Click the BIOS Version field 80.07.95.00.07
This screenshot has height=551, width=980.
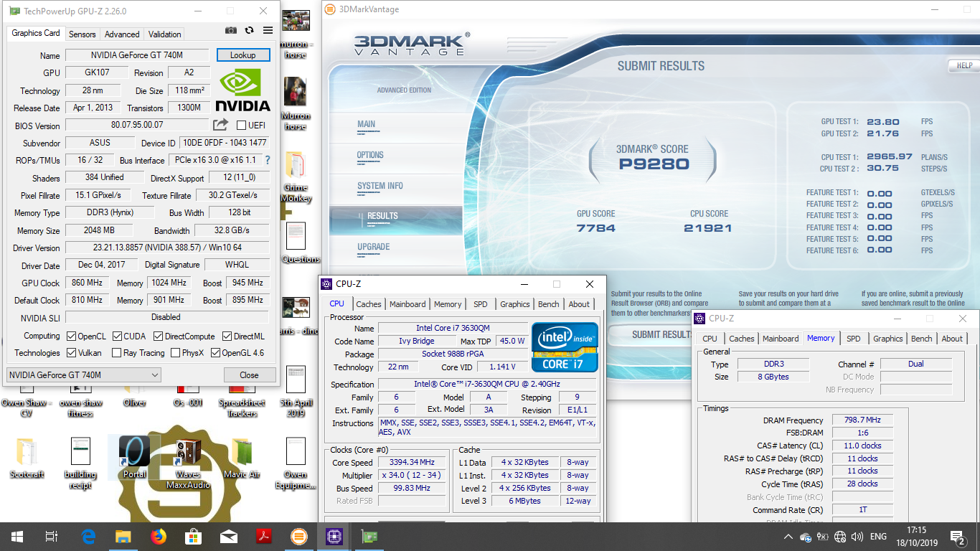pyautogui.click(x=137, y=126)
